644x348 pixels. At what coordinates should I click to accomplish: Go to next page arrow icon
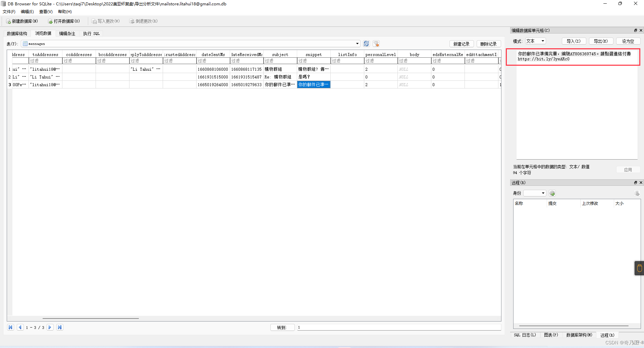(50, 327)
